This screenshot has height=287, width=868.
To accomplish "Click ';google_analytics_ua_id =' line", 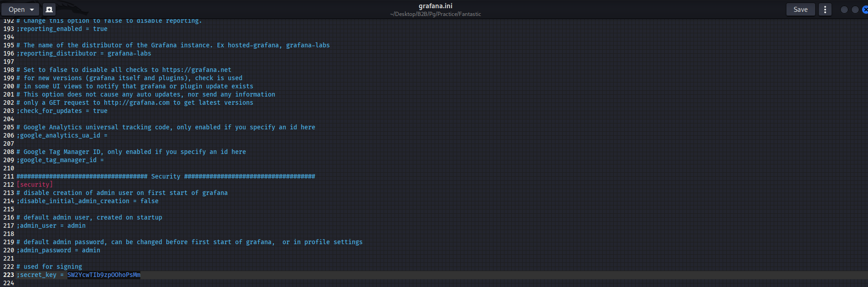I will [x=62, y=135].
